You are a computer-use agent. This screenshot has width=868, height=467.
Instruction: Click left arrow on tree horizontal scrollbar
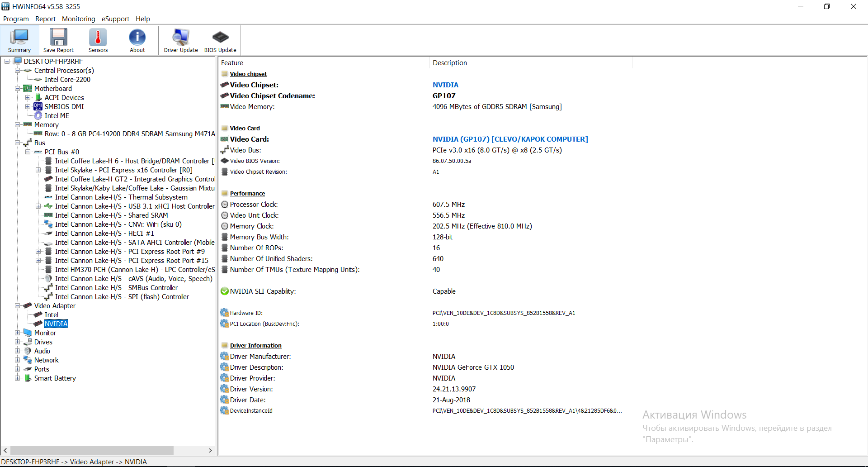coord(5,450)
